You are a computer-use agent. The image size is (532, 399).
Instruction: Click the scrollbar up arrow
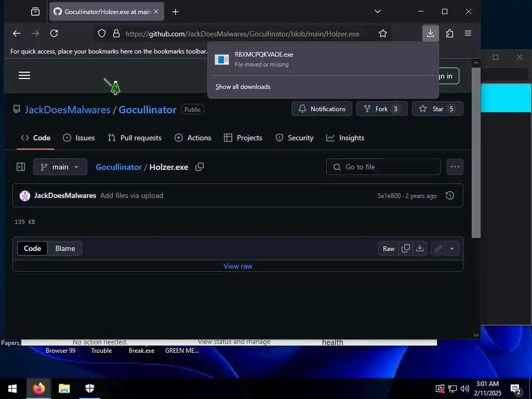476,63
